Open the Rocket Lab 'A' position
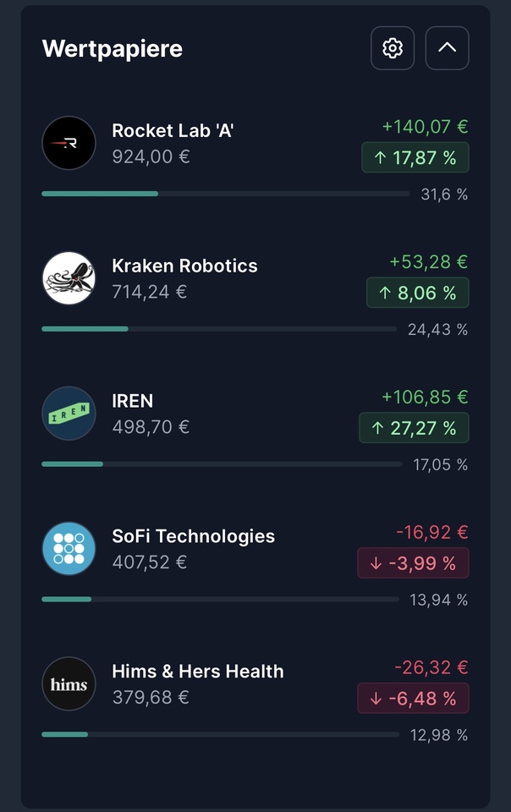The height and width of the screenshot is (812, 511). 173,131
